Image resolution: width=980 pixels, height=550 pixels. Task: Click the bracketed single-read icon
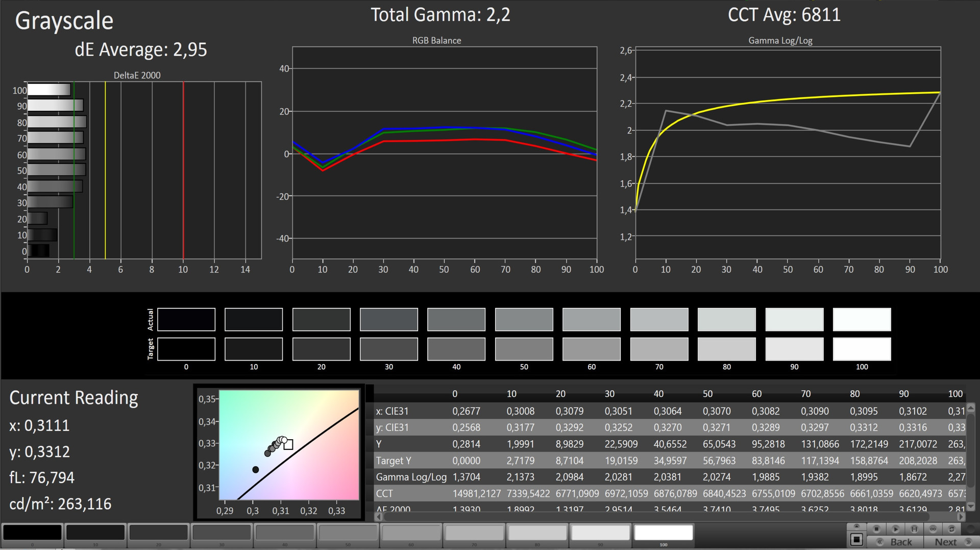pyautogui.click(x=914, y=529)
